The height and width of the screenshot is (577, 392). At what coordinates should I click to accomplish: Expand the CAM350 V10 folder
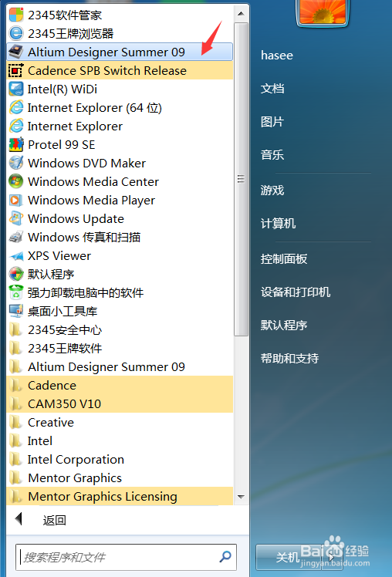coord(120,403)
